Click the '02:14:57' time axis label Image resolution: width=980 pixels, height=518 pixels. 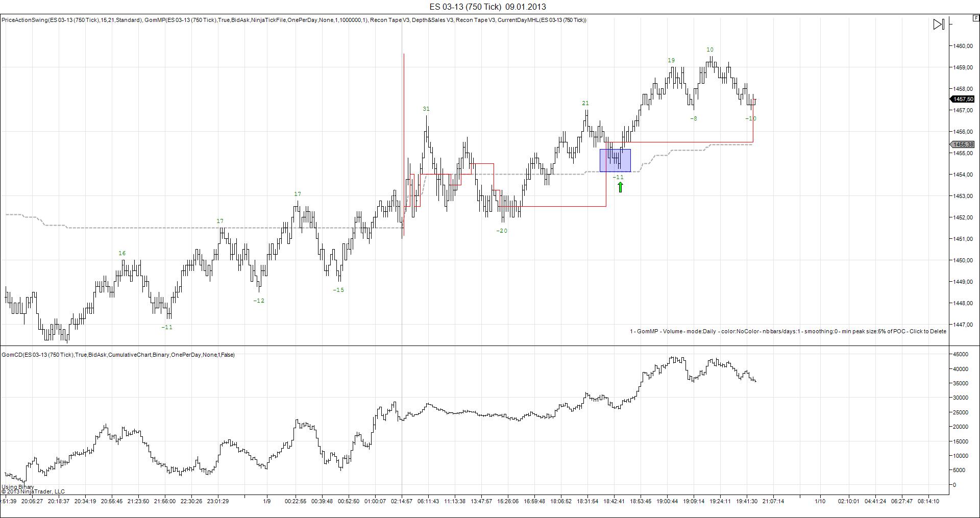click(x=402, y=501)
